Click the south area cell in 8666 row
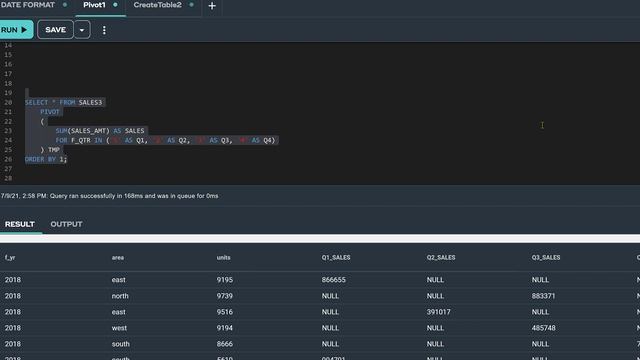The height and width of the screenshot is (360, 640). click(121, 344)
